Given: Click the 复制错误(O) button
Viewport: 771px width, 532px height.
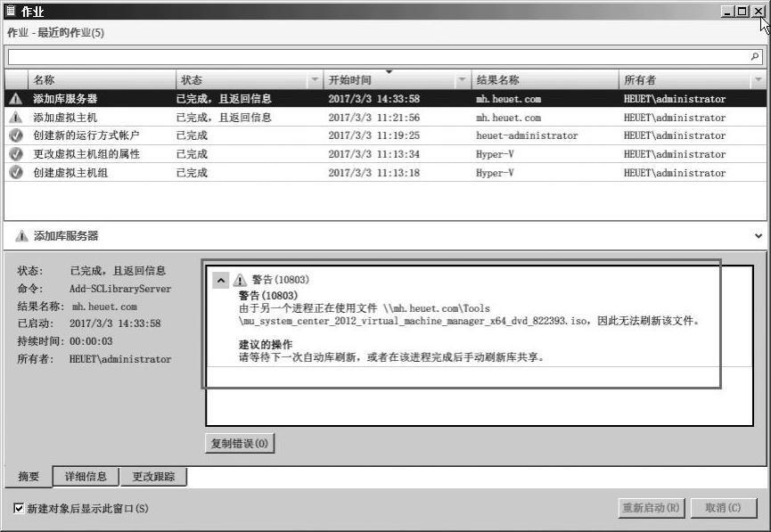Looking at the screenshot, I should [x=240, y=443].
